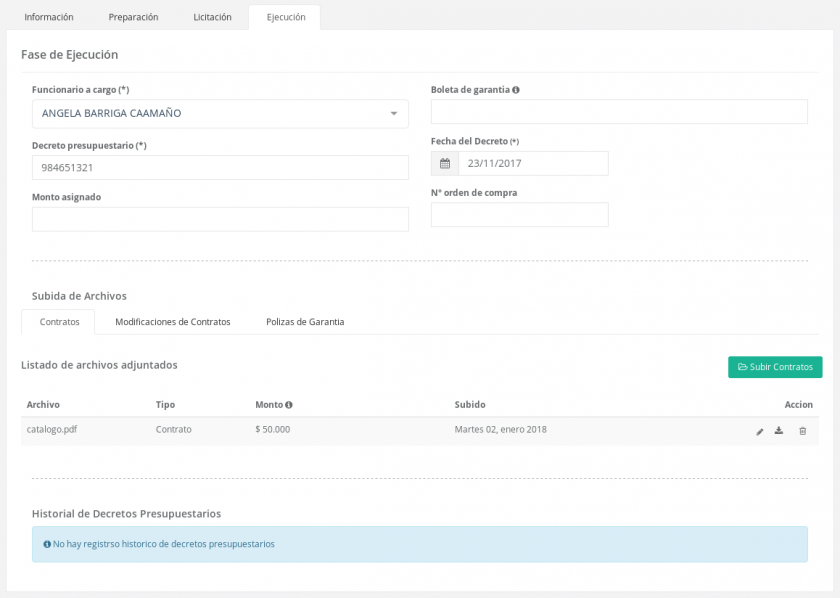Delete catalogo.pdf with the trash icon
This screenshot has width=840, height=598.
point(802,430)
